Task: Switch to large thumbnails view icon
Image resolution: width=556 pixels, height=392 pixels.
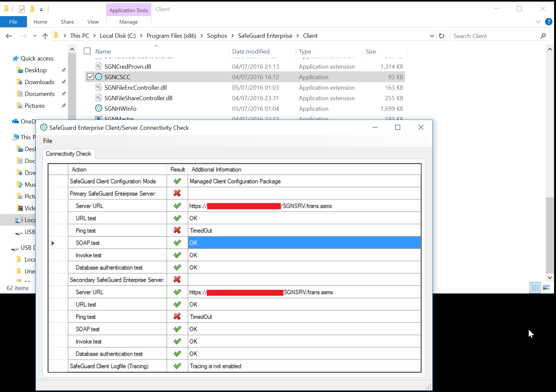Action: tap(546, 288)
